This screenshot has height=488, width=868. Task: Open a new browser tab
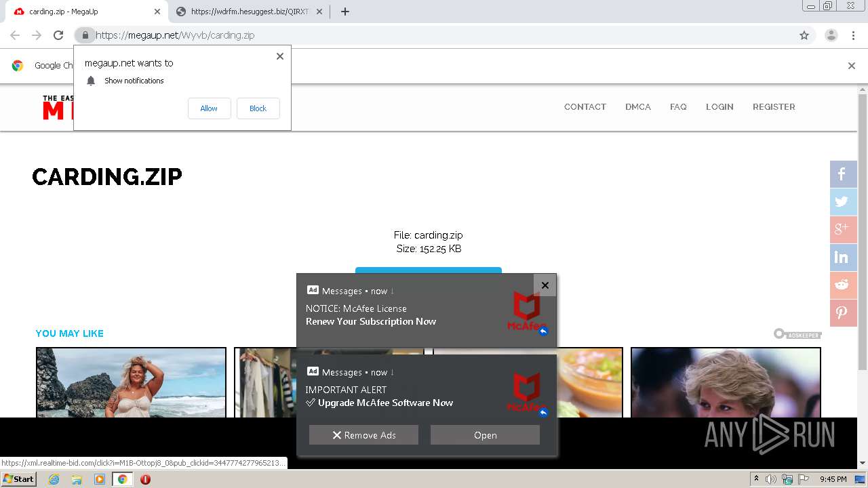pos(344,12)
